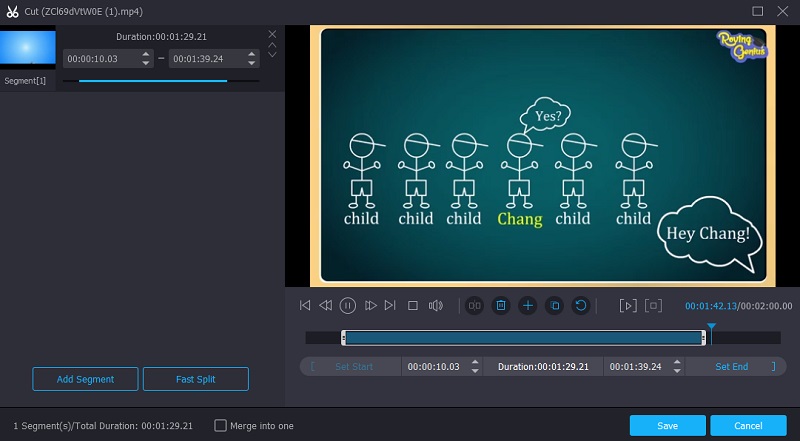Click the stepper beside 00:01:39.24 in the timeline bar
The image size is (800, 441).
[x=676, y=367]
